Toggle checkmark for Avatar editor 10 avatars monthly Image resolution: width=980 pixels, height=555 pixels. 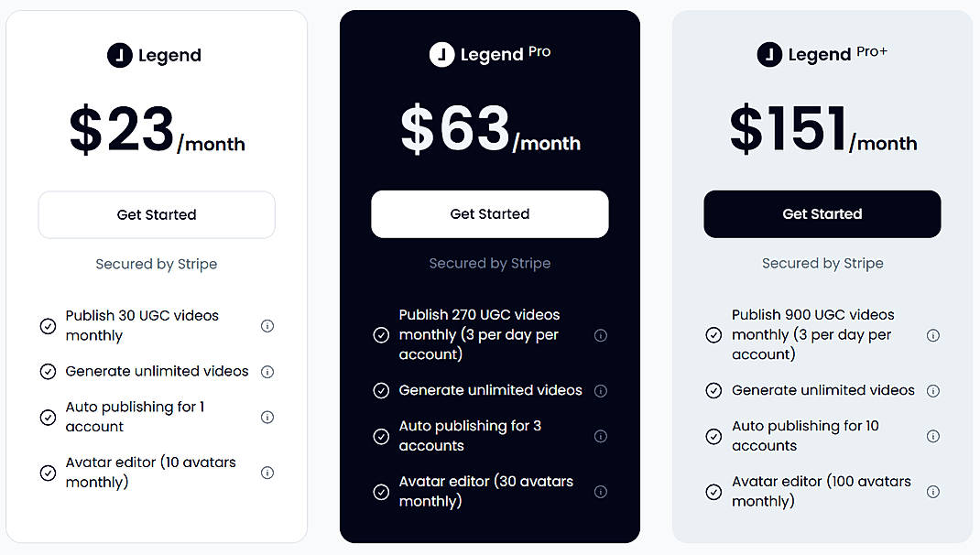[x=48, y=473]
